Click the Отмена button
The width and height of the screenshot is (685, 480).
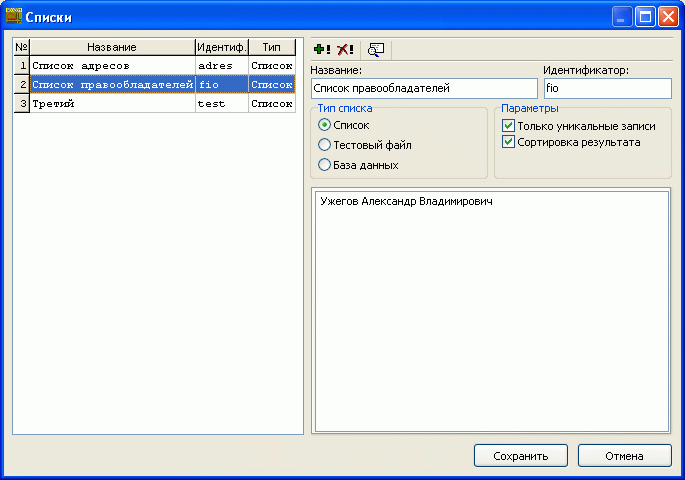point(624,456)
